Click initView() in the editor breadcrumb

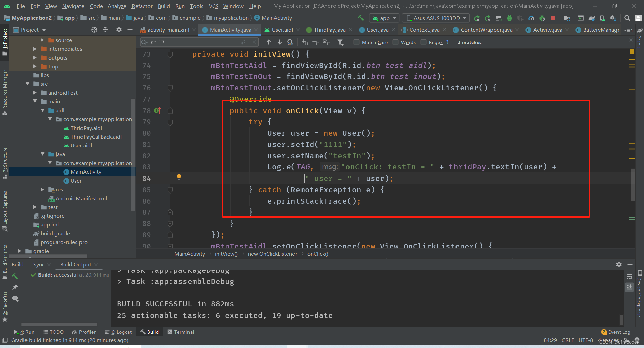point(226,254)
